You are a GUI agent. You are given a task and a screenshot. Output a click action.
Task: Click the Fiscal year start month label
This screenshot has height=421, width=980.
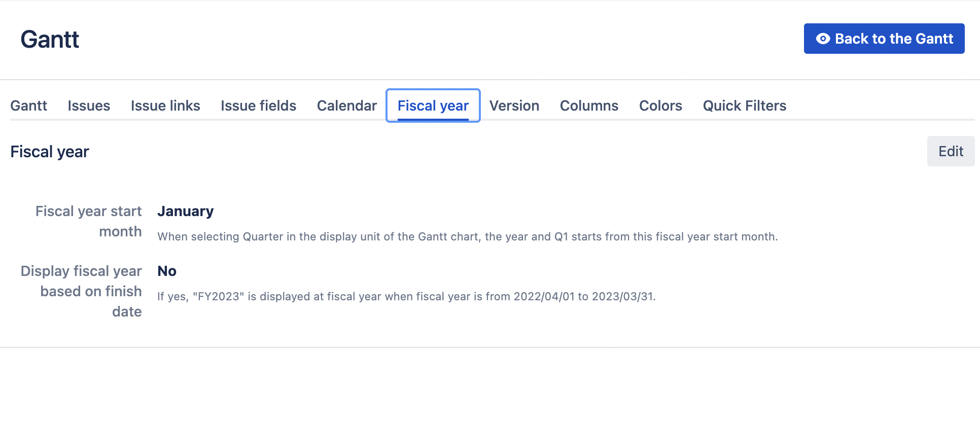(x=89, y=221)
